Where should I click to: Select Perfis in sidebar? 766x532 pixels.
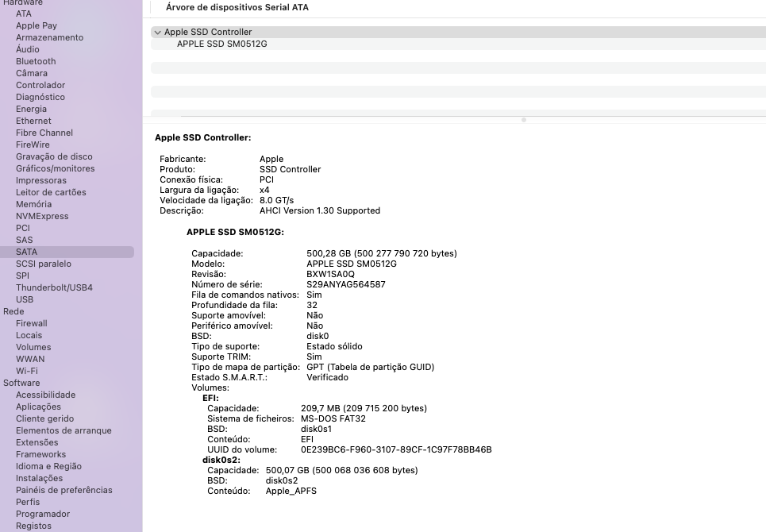27,502
